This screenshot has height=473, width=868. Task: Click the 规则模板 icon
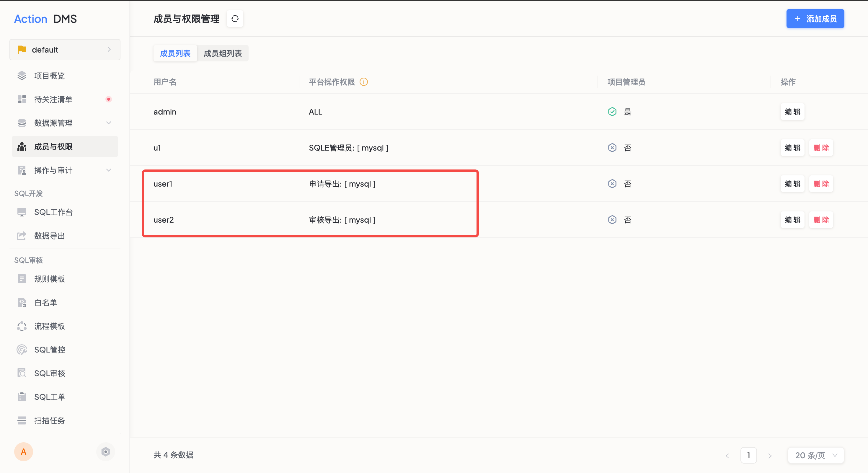coord(22,279)
